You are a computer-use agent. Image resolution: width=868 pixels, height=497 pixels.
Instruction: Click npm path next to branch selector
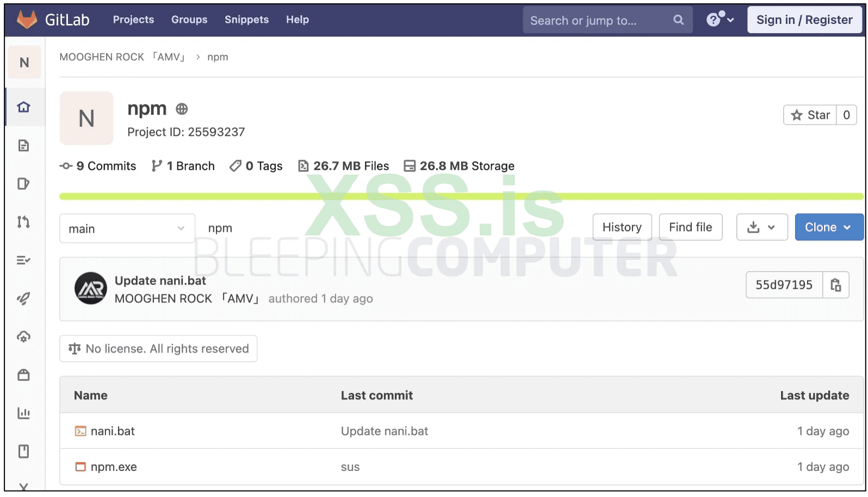pos(220,228)
